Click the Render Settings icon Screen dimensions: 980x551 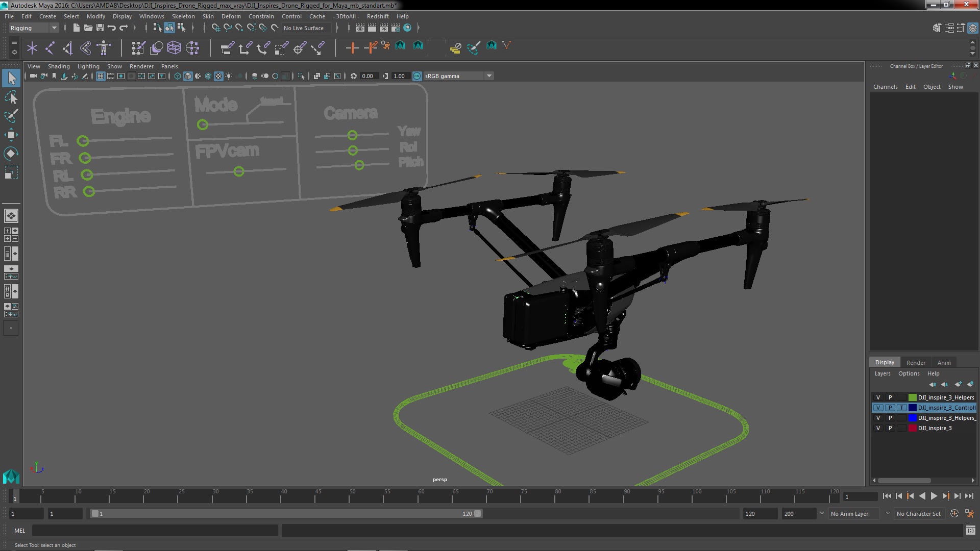[395, 28]
